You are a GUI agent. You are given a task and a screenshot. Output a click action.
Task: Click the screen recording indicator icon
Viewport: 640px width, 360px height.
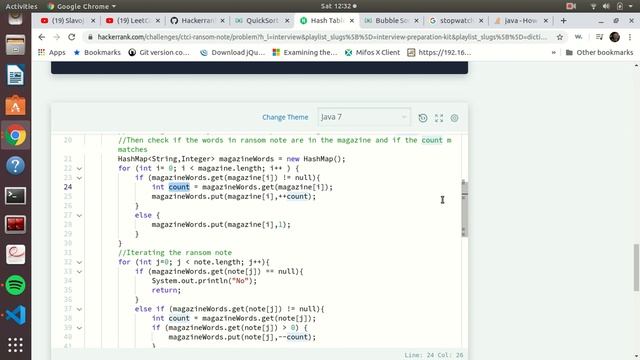[571, 6]
